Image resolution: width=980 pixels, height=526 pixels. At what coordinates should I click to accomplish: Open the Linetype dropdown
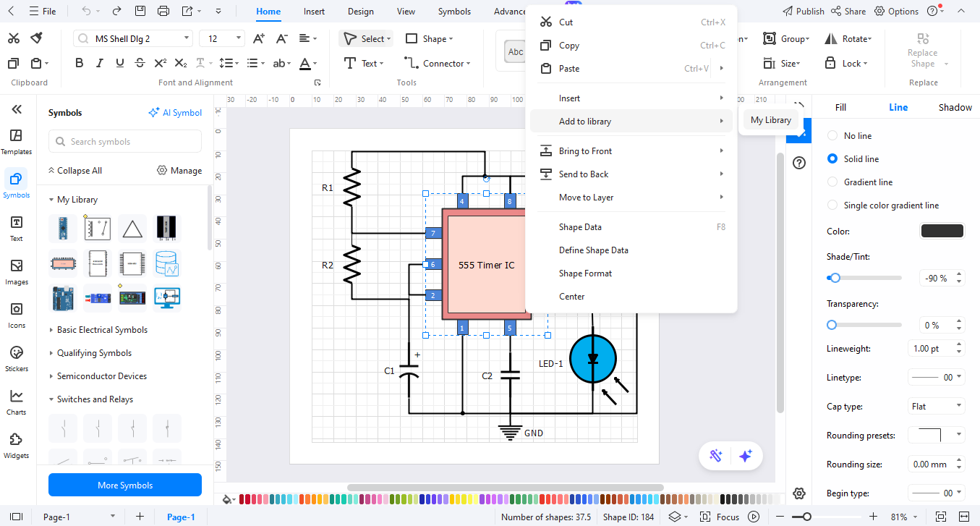click(937, 378)
